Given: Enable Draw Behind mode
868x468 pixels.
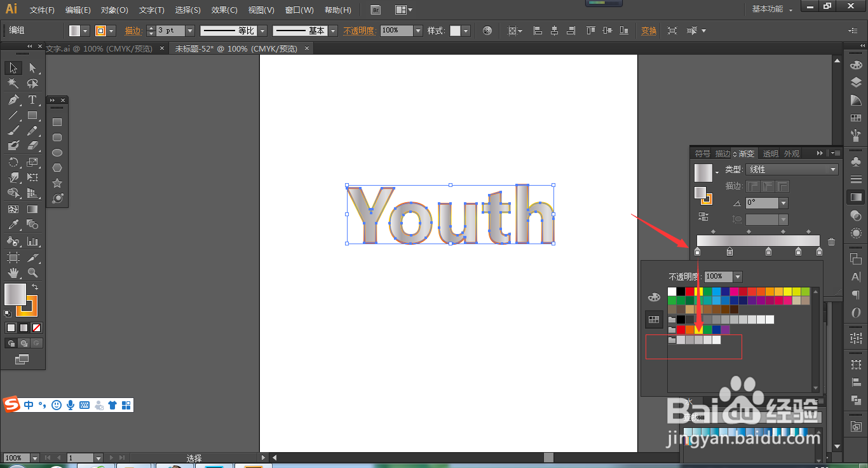Looking at the screenshot, I should [x=24, y=343].
